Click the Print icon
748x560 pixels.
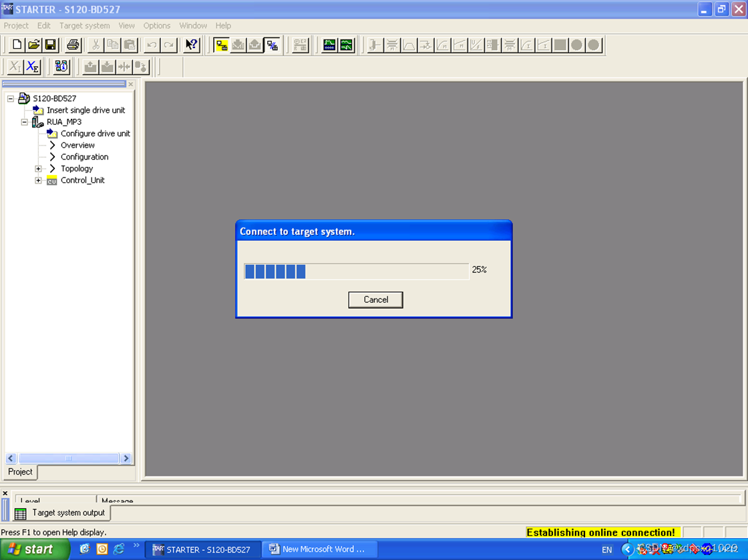tap(73, 45)
